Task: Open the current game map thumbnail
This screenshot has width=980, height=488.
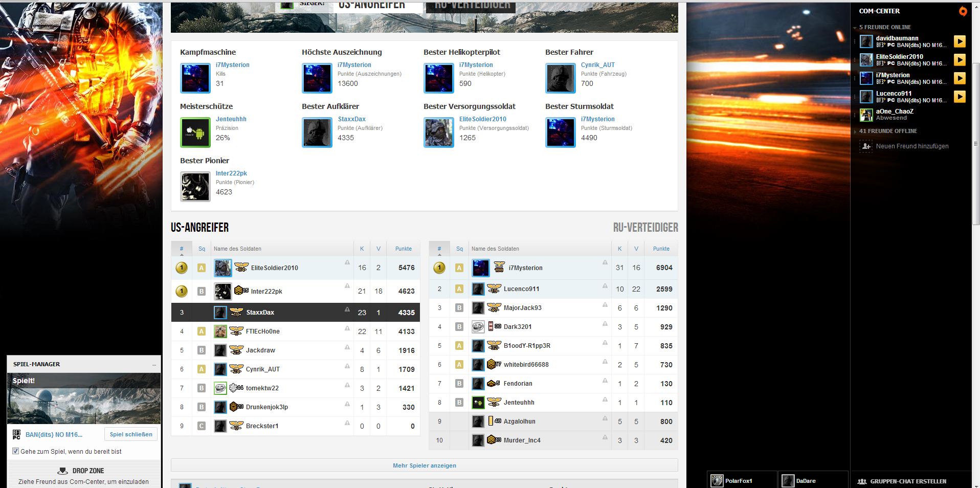Action: click(x=84, y=398)
